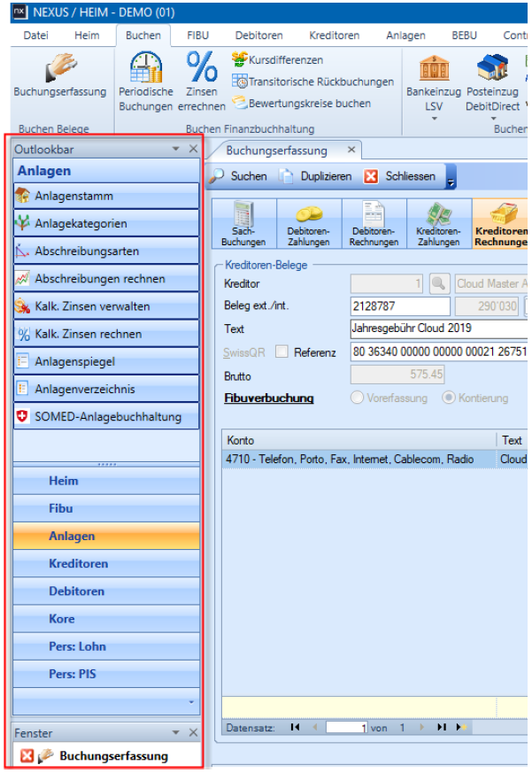
Task: Click Beleg ext. field with 2128787
Action: point(400,306)
